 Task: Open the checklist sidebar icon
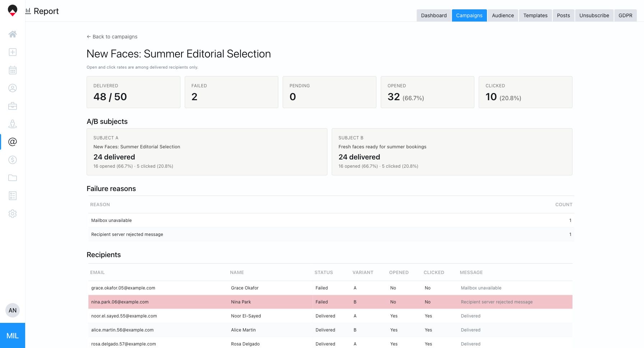pyautogui.click(x=13, y=196)
